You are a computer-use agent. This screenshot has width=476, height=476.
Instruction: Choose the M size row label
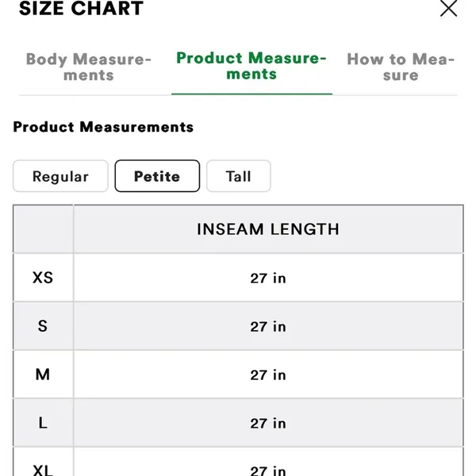[43, 374]
